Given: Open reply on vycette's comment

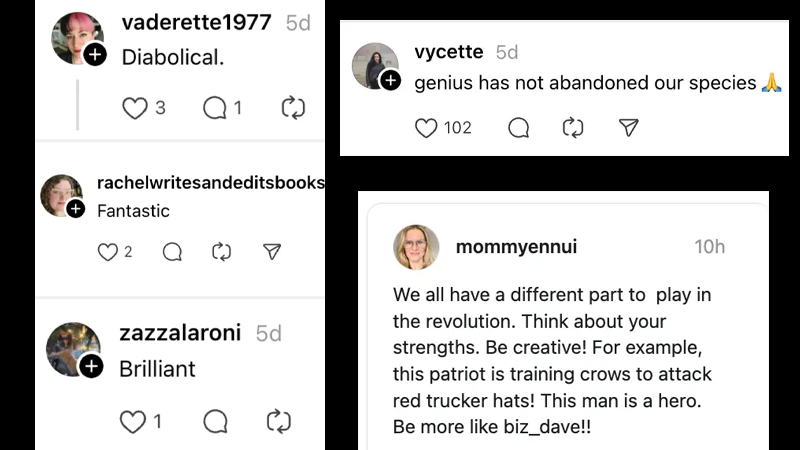Looking at the screenshot, I should coord(518,128).
